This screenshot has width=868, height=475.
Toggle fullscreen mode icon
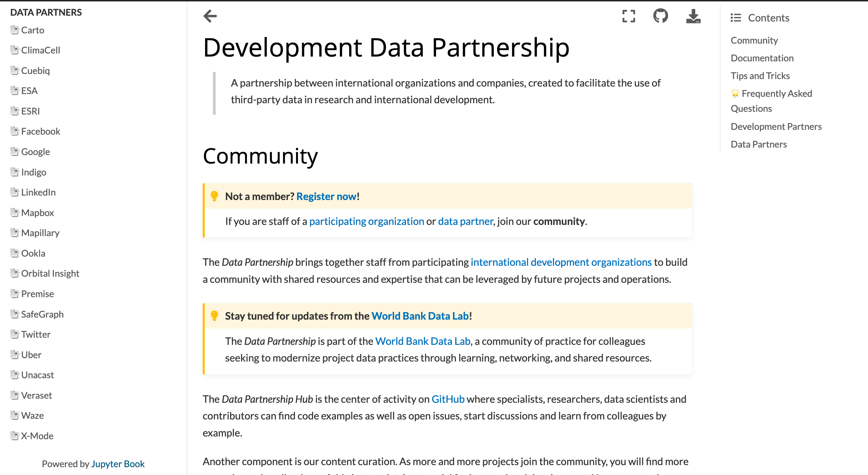629,16
